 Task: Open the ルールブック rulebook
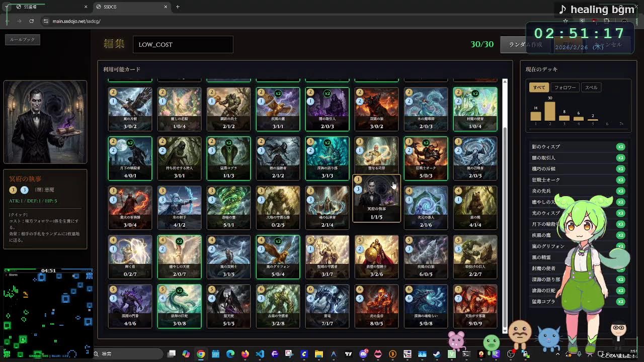coord(23,39)
